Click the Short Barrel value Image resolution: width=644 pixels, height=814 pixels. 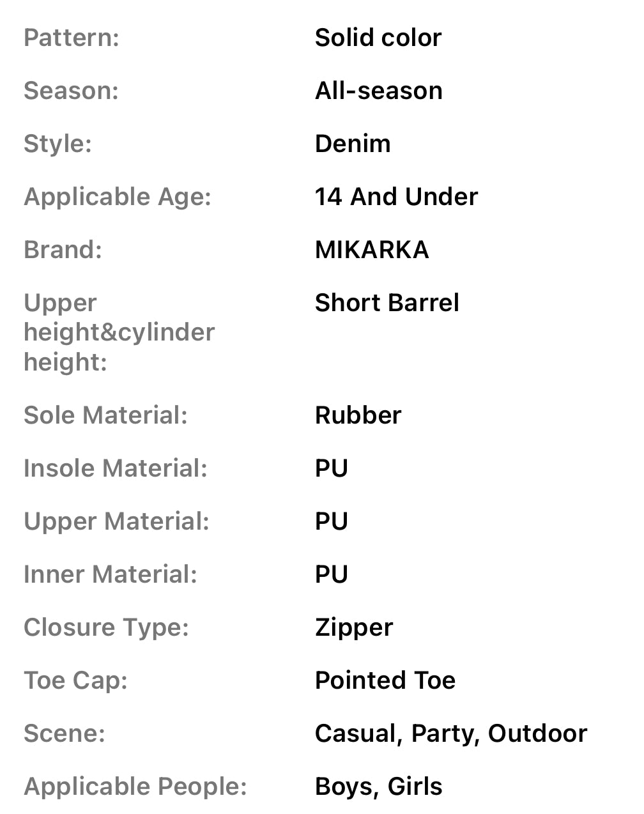(x=387, y=303)
